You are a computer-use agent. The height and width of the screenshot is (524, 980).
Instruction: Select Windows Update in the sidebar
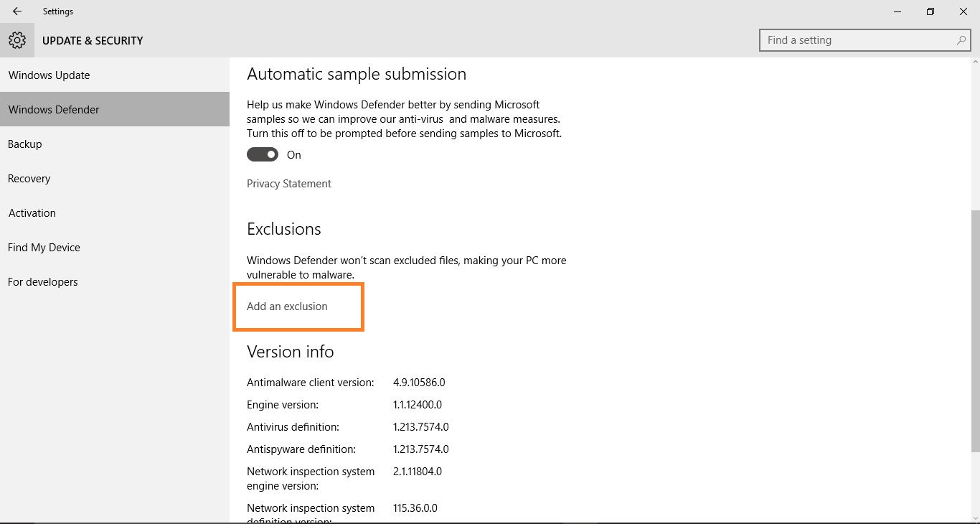48,75
